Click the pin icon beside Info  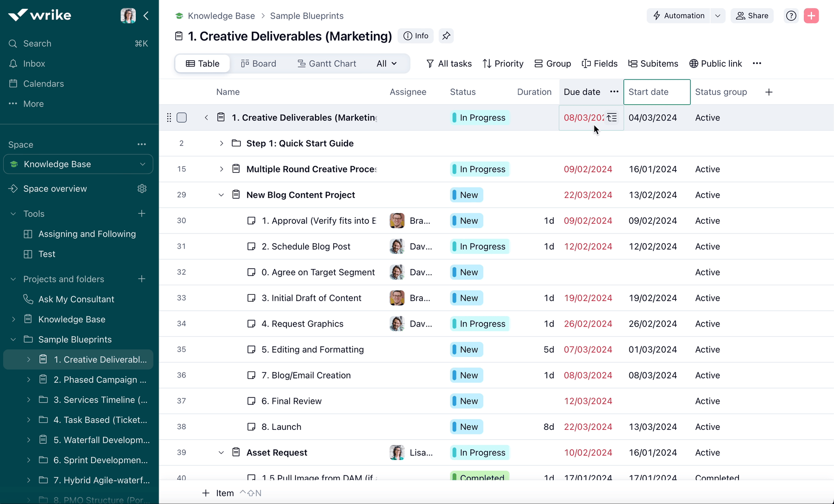pos(446,36)
